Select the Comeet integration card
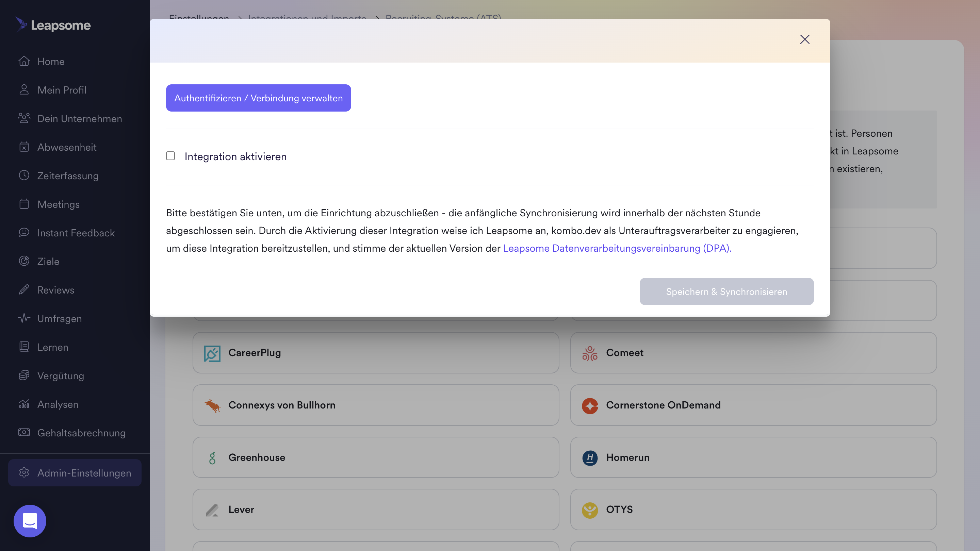This screenshot has height=551, width=980. (753, 353)
